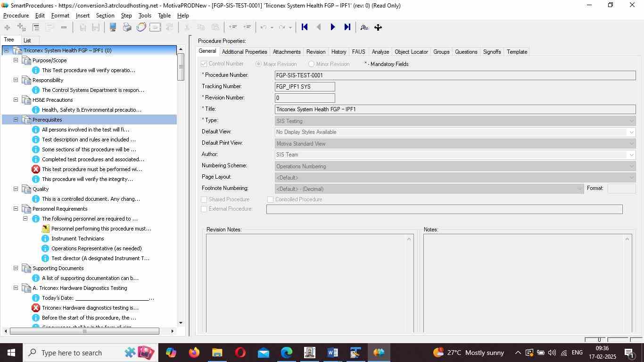
Task: Click the Redo arrow icon
Action: [x=282, y=27]
